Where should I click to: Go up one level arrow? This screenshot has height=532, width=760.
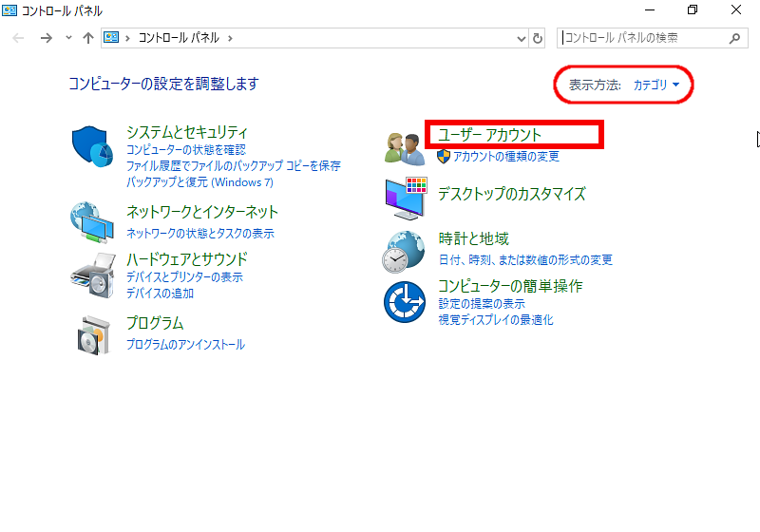pyautogui.click(x=87, y=38)
